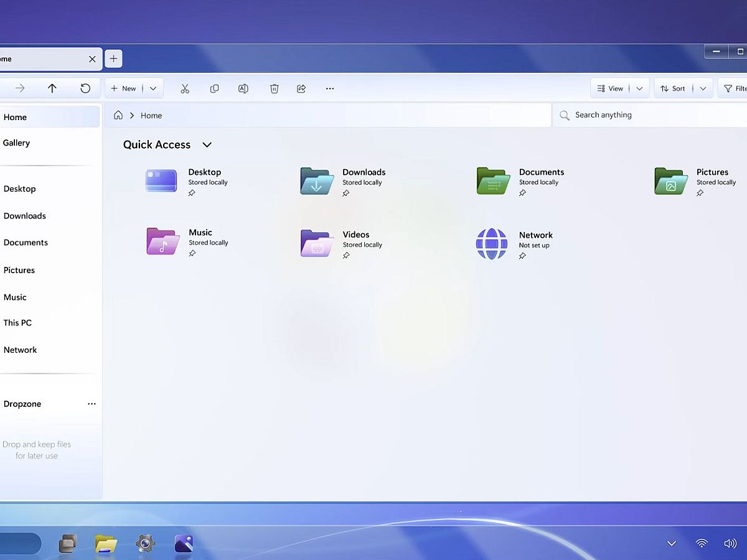Click the View button

point(610,88)
